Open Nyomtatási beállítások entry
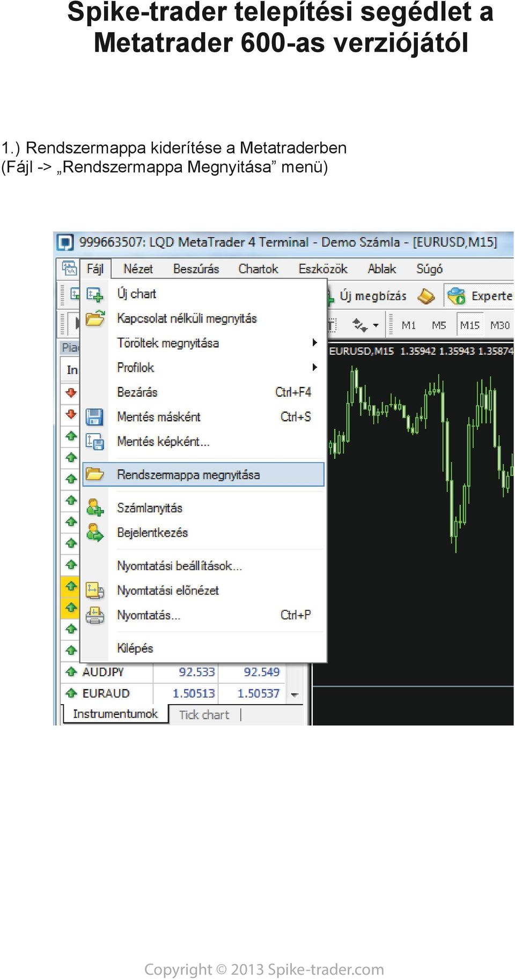Viewport: 515px width, 980px height. click(x=204, y=566)
